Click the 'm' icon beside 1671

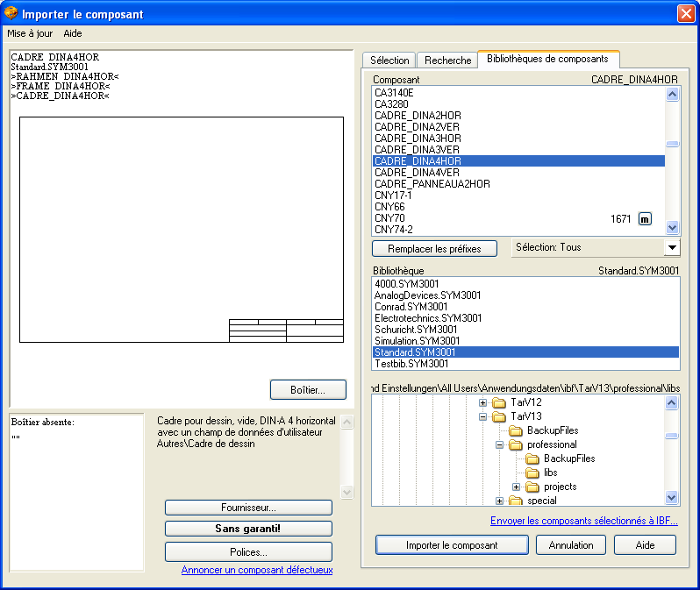[645, 218]
